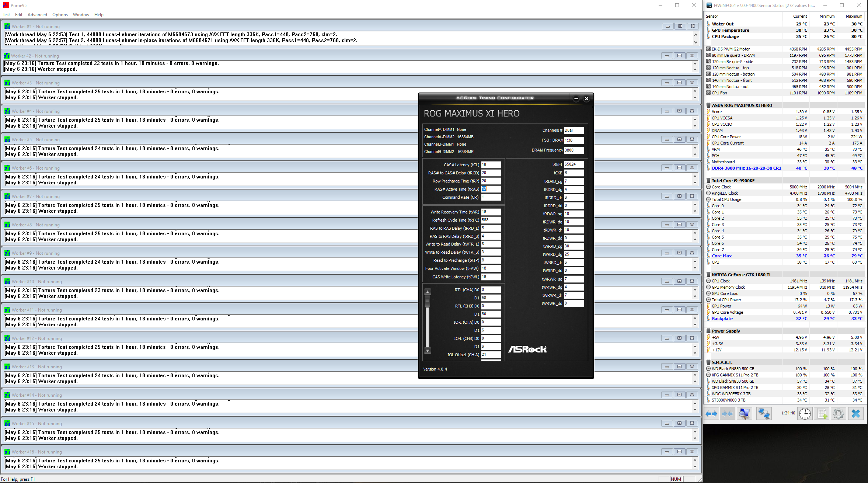Close the sensor window with the blue X
Image resolution: width=868 pixels, height=483 pixels.
coord(855,414)
